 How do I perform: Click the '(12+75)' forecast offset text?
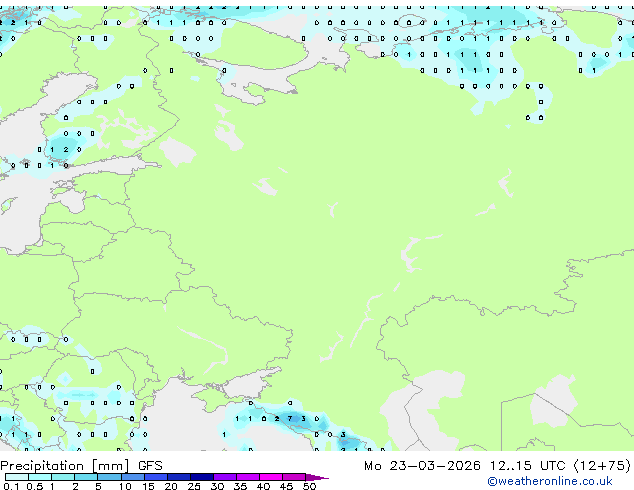coord(602,466)
